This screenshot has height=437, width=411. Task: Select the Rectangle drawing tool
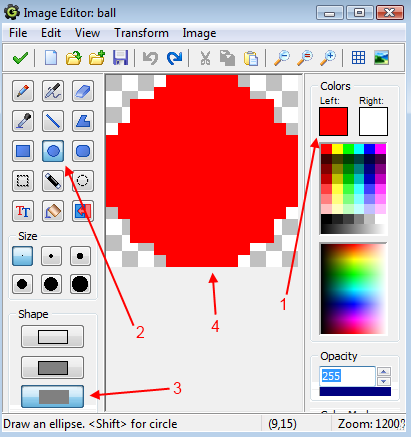click(x=23, y=151)
